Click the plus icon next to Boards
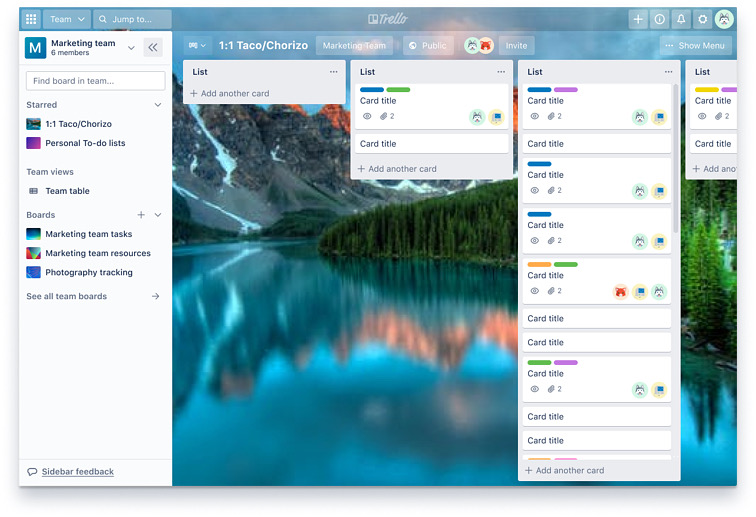 [141, 215]
